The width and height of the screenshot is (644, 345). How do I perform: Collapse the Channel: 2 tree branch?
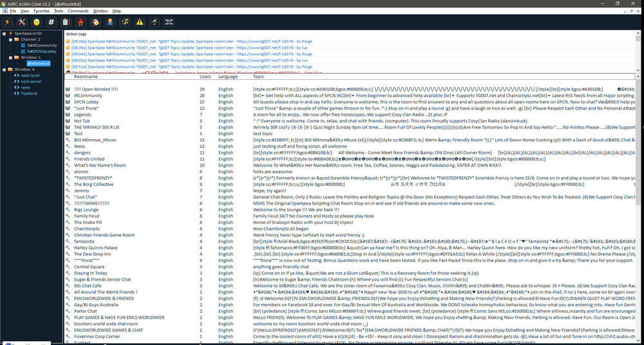click(x=11, y=39)
